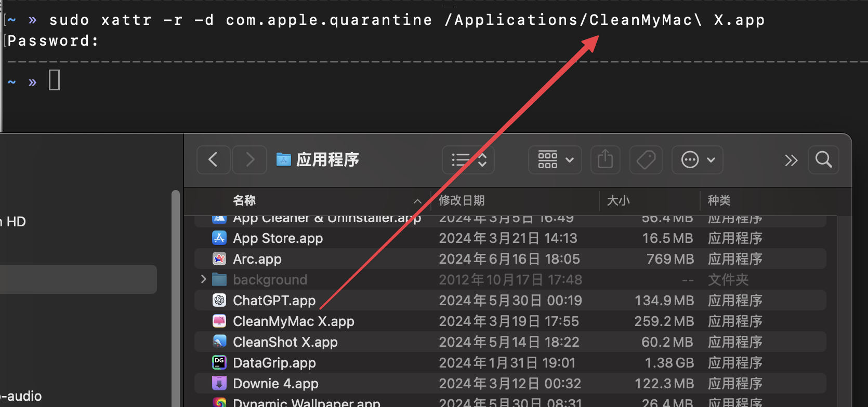Switch Finder list view mode selector

[x=468, y=159]
